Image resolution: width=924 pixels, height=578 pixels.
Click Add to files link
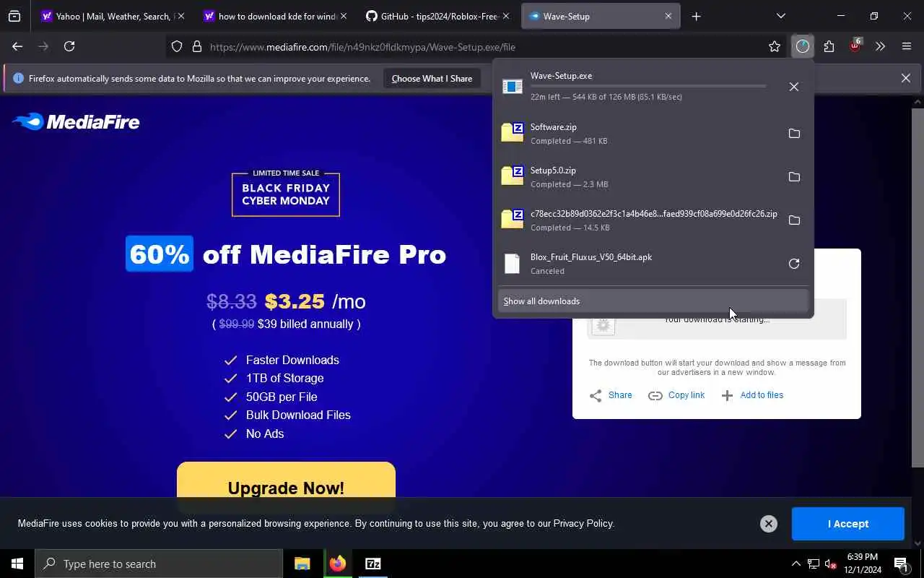click(x=752, y=395)
